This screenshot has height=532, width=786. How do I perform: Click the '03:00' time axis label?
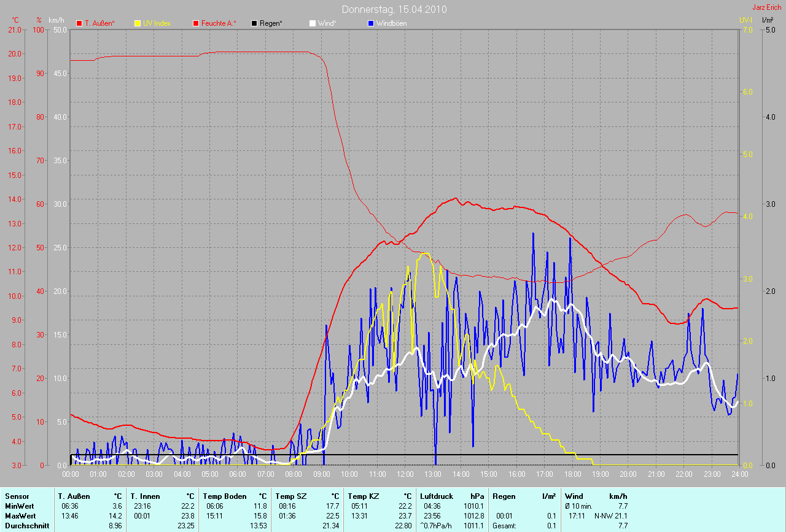[154, 474]
